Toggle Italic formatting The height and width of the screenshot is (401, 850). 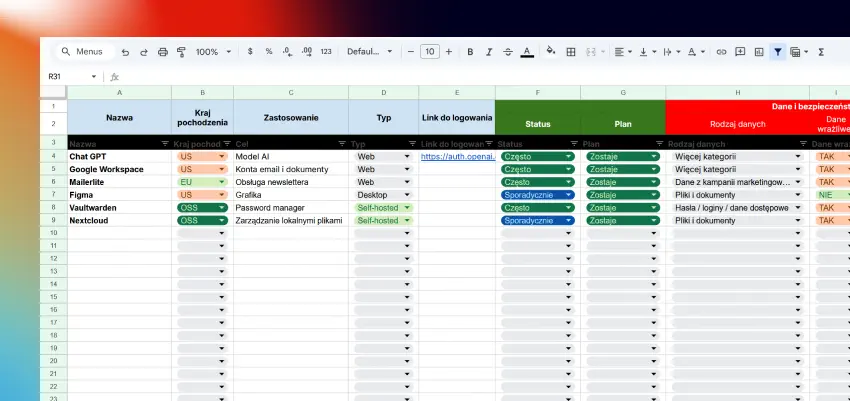(489, 52)
